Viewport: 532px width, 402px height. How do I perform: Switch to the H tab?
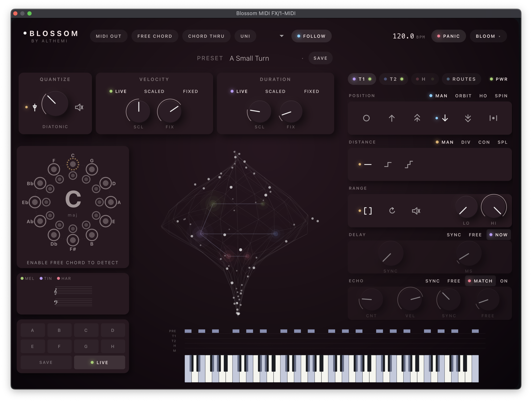[x=425, y=79]
